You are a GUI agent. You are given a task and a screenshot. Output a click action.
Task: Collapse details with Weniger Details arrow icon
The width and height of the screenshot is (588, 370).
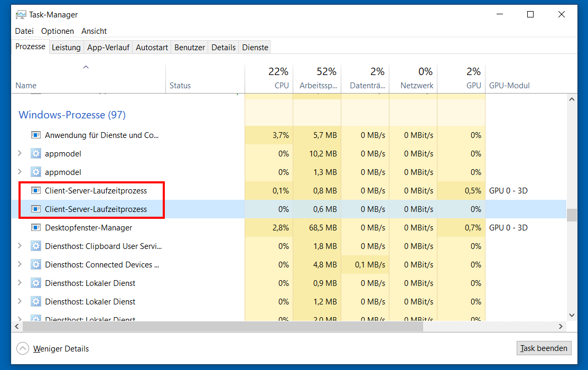[23, 349]
